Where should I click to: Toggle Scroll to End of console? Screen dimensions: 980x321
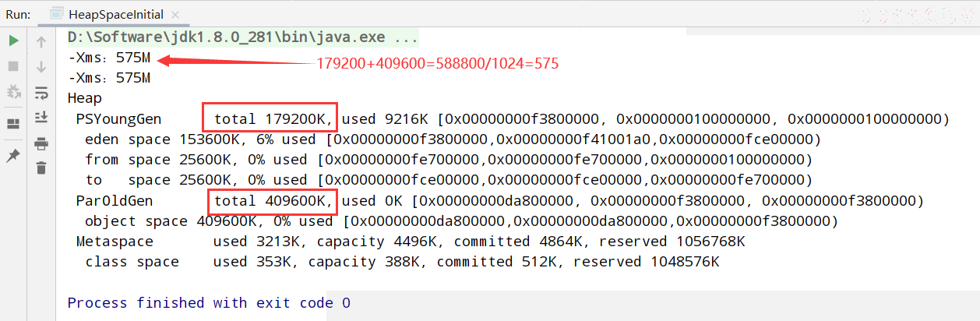(41, 118)
